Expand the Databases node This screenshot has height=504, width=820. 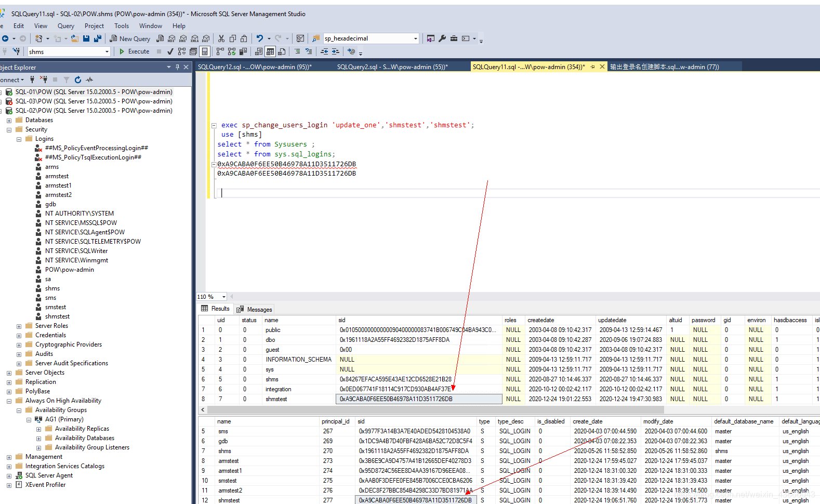pos(9,120)
